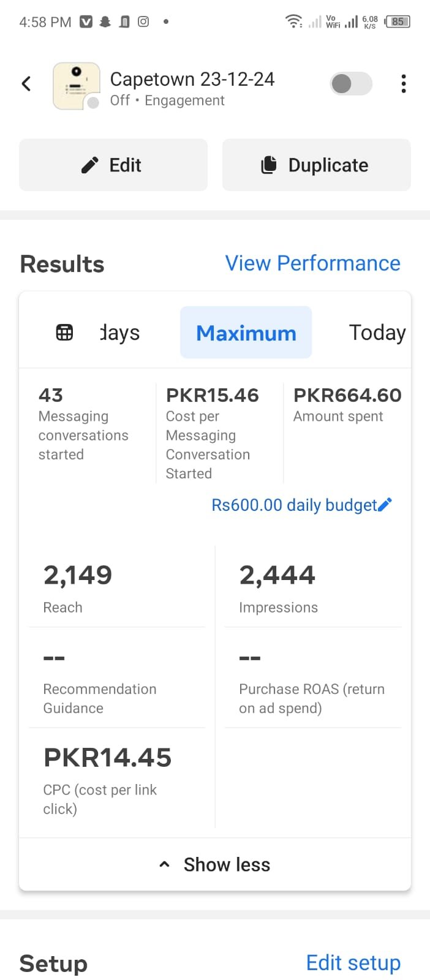Tap the PKR14.45 CPC metric

point(107,758)
